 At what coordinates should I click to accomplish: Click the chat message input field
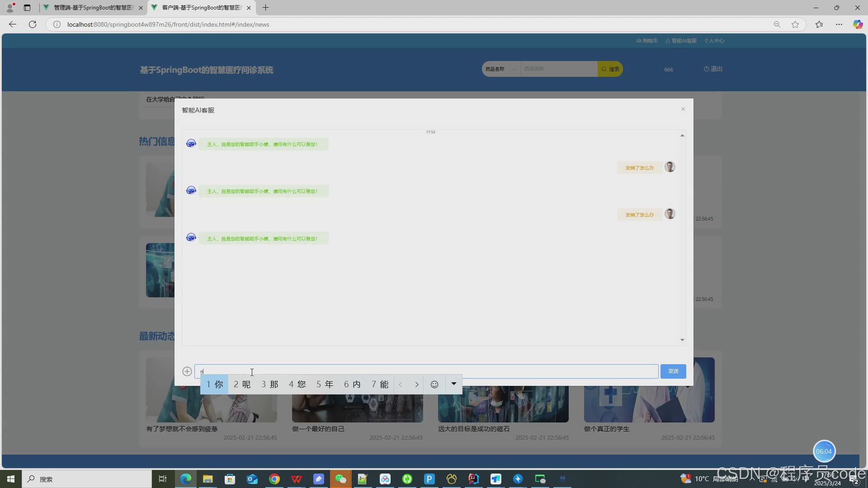425,371
